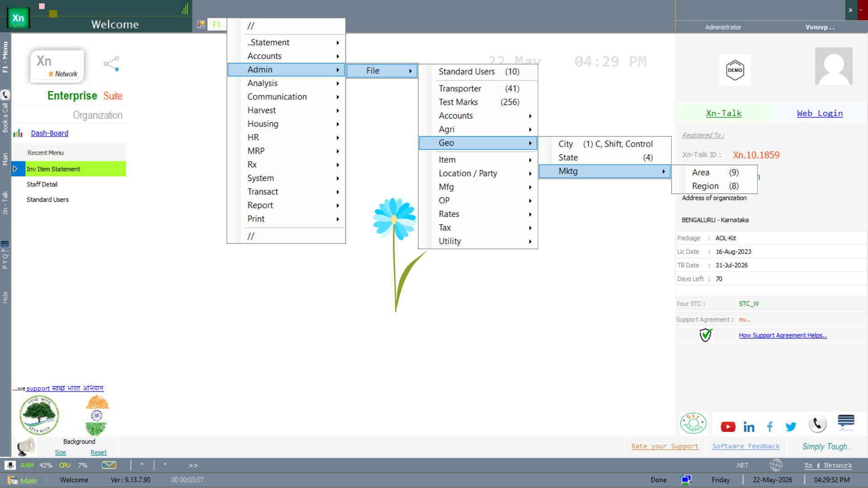Click the signal bars icon in title bar
Image resolution: width=868 pixels, height=488 pixels.
click(x=185, y=9)
